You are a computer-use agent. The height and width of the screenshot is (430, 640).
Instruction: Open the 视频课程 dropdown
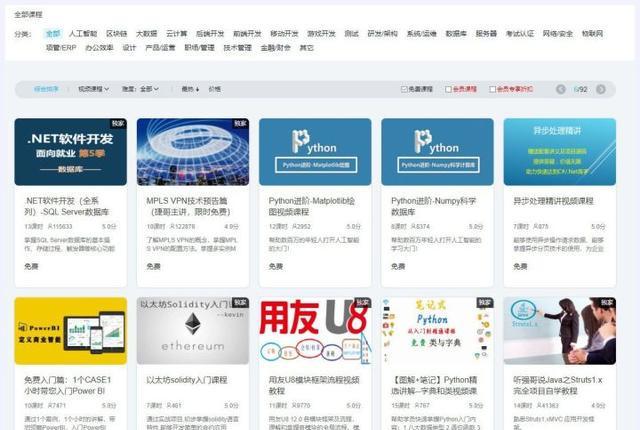(x=93, y=89)
